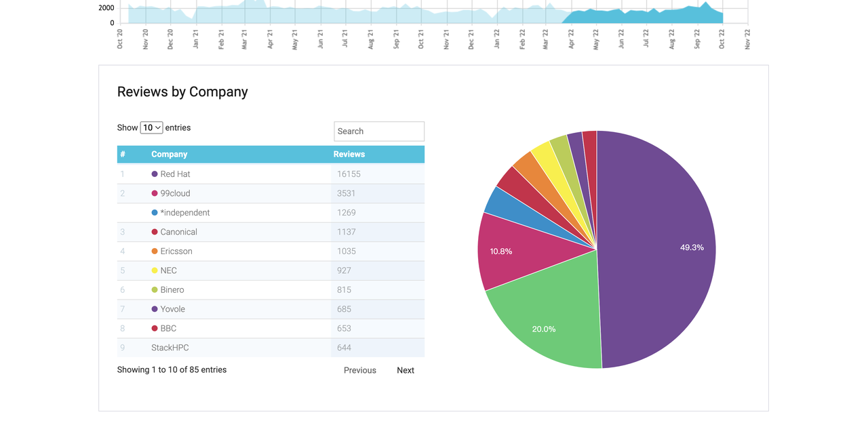Click the orange dot next to Ericsson
The image size is (868, 425).
click(155, 251)
